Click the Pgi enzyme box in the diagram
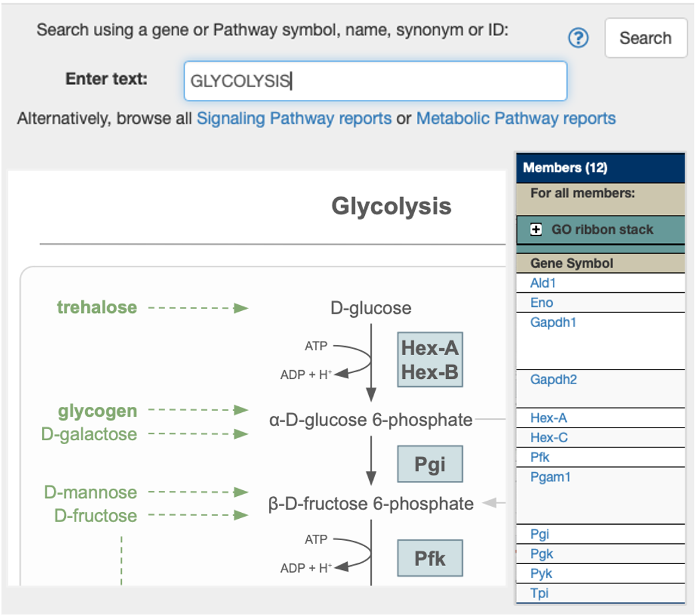 pyautogui.click(x=430, y=464)
